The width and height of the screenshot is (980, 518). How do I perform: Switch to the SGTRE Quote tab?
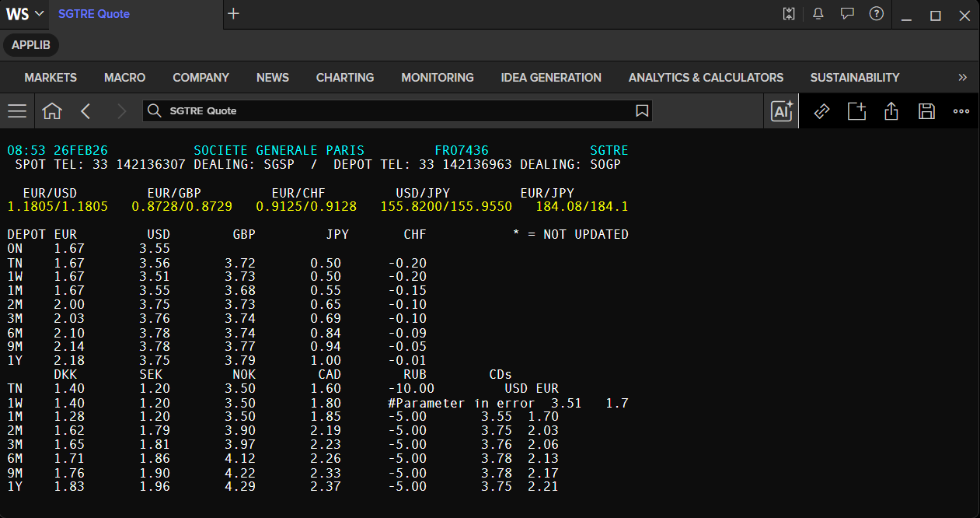pos(94,14)
